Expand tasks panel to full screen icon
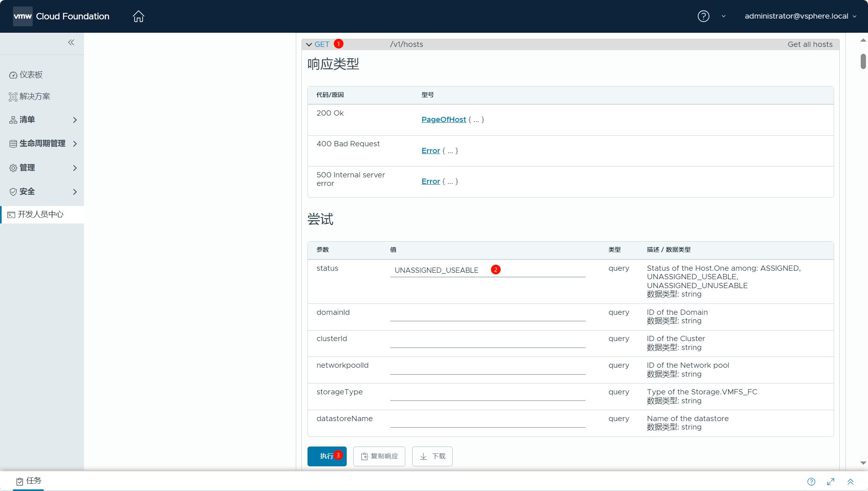This screenshot has height=491, width=868. (x=830, y=481)
